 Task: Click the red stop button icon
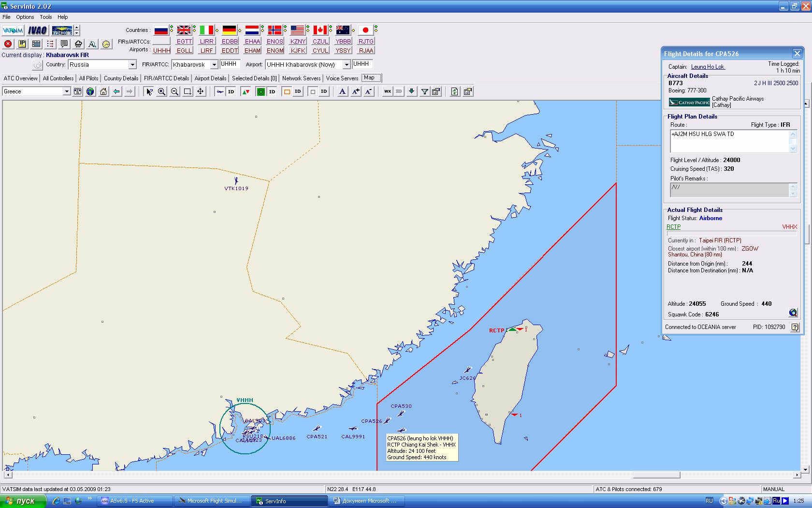pyautogui.click(x=8, y=44)
